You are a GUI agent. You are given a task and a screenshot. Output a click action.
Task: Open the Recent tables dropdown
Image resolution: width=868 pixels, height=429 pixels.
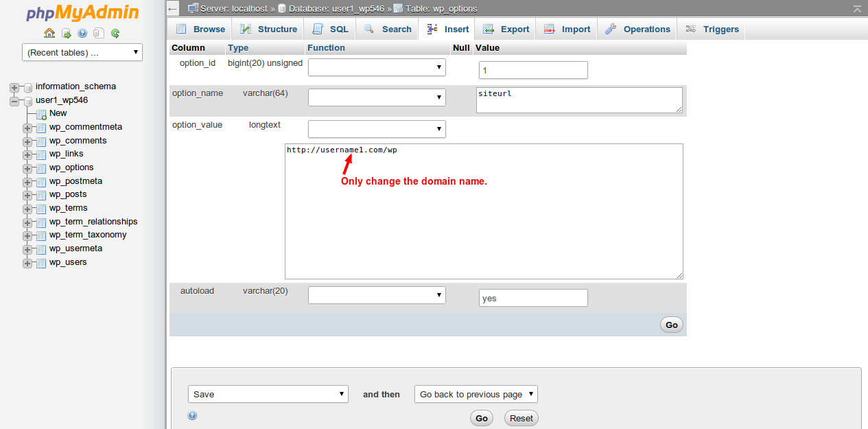[82, 52]
